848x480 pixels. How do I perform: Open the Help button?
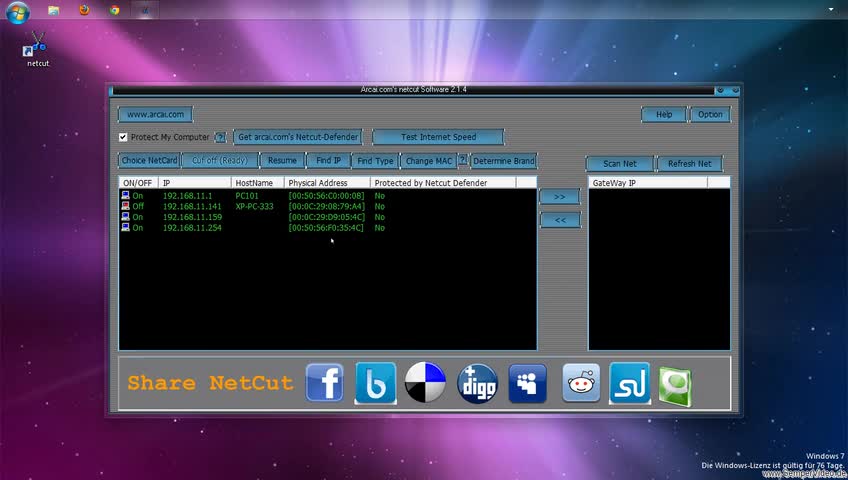click(x=664, y=115)
